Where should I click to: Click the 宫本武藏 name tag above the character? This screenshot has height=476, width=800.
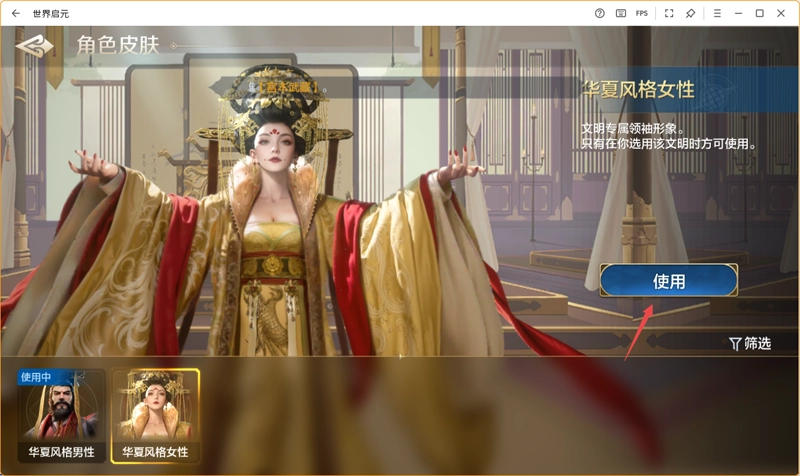tap(288, 88)
